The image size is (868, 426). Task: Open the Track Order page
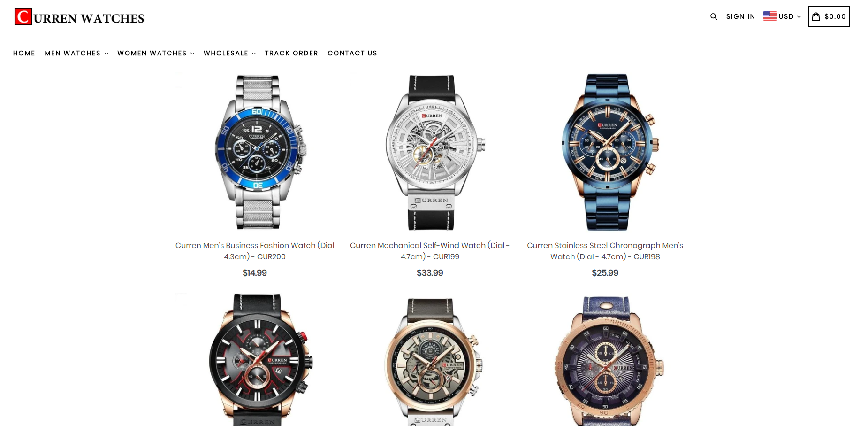291,53
